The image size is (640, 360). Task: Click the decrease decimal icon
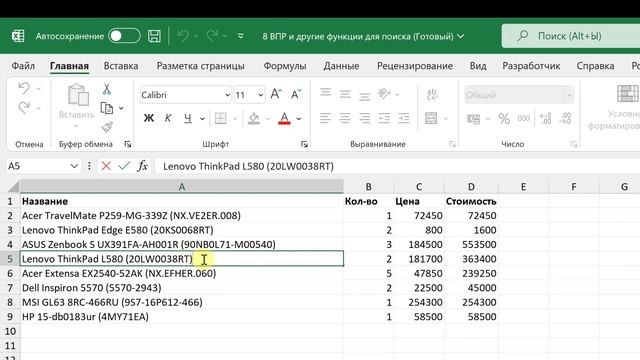click(x=565, y=119)
